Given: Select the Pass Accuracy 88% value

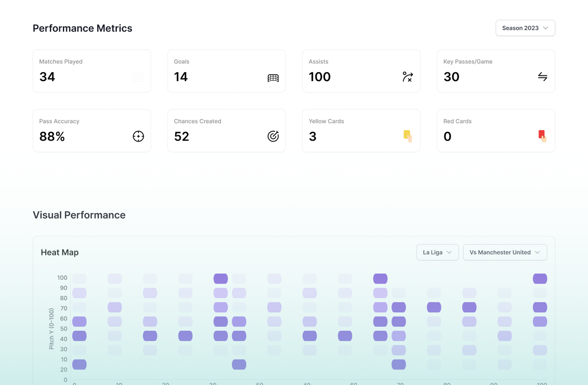Looking at the screenshot, I should pos(52,137).
